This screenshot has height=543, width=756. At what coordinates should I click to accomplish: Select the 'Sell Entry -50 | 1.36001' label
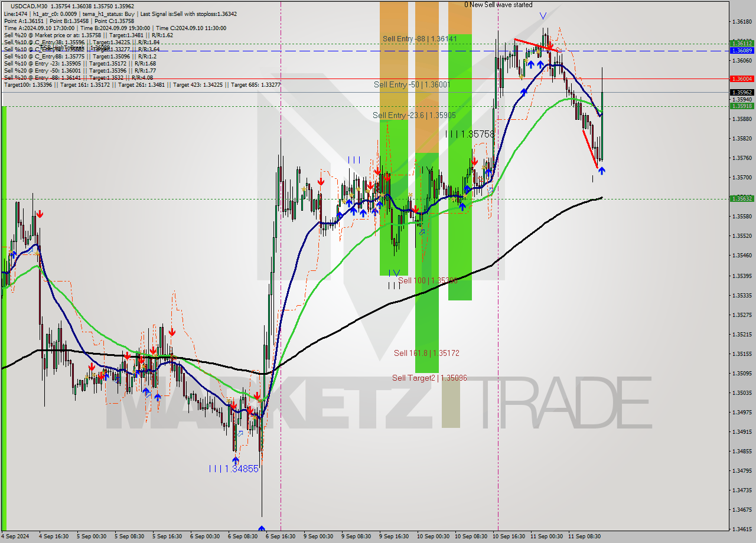412,84
